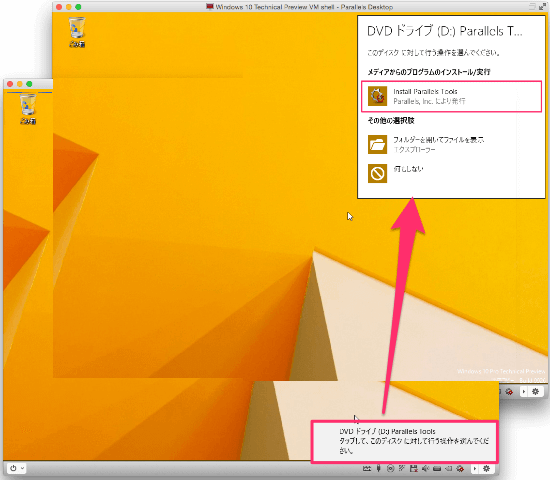Click the Recycle Bin in the front window

pyautogui.click(x=28, y=109)
